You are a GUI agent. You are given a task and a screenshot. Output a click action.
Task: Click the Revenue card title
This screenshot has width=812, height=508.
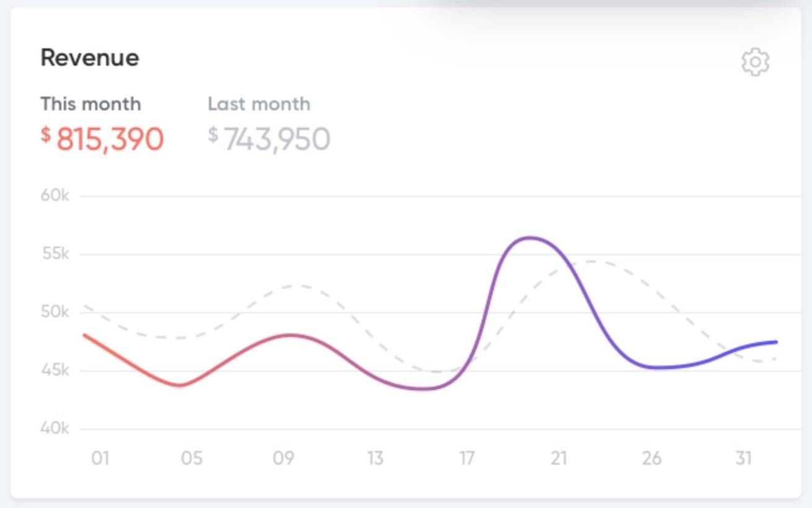click(x=90, y=58)
